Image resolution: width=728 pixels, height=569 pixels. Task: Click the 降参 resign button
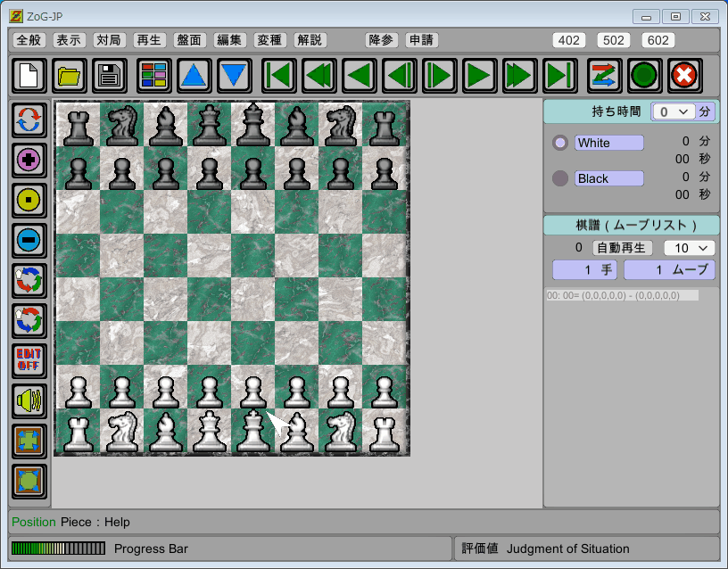point(381,40)
